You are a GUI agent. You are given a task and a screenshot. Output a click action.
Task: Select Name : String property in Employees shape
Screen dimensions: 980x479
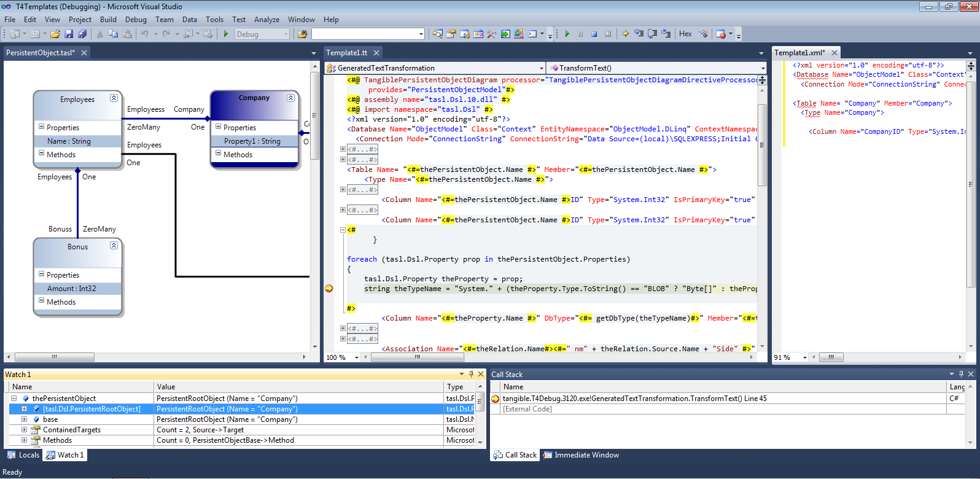tap(77, 141)
